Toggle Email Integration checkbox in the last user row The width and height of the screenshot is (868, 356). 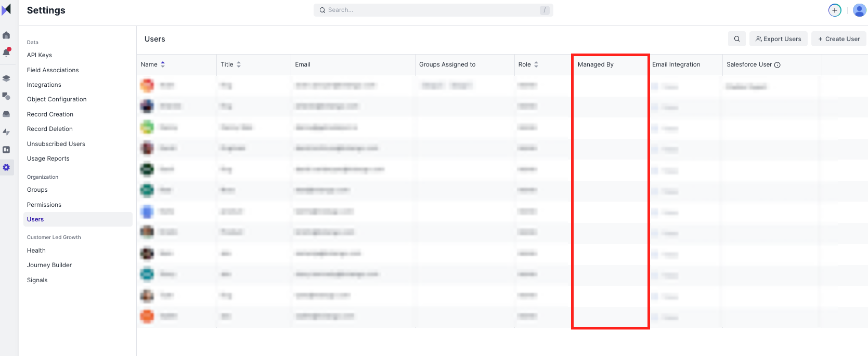(x=655, y=317)
